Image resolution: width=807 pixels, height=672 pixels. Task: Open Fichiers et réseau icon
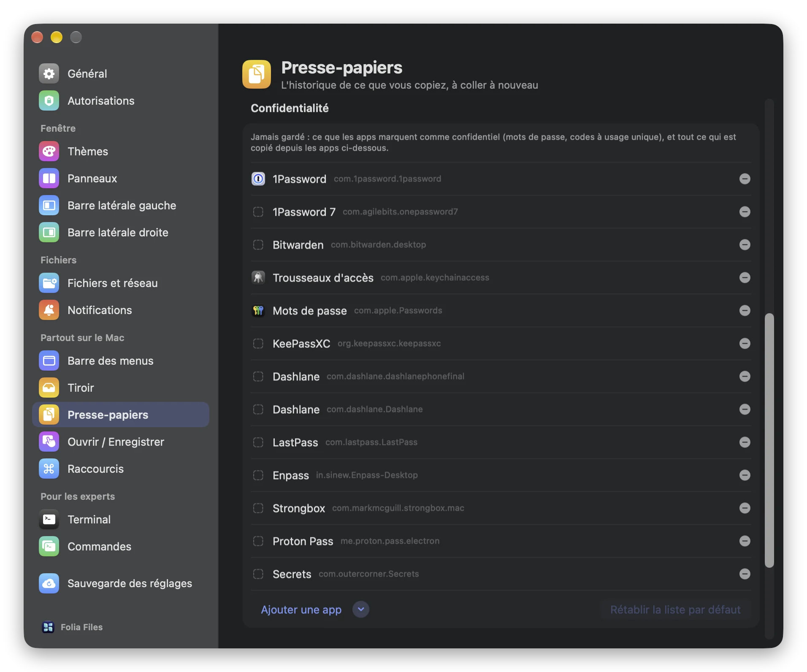point(49,283)
